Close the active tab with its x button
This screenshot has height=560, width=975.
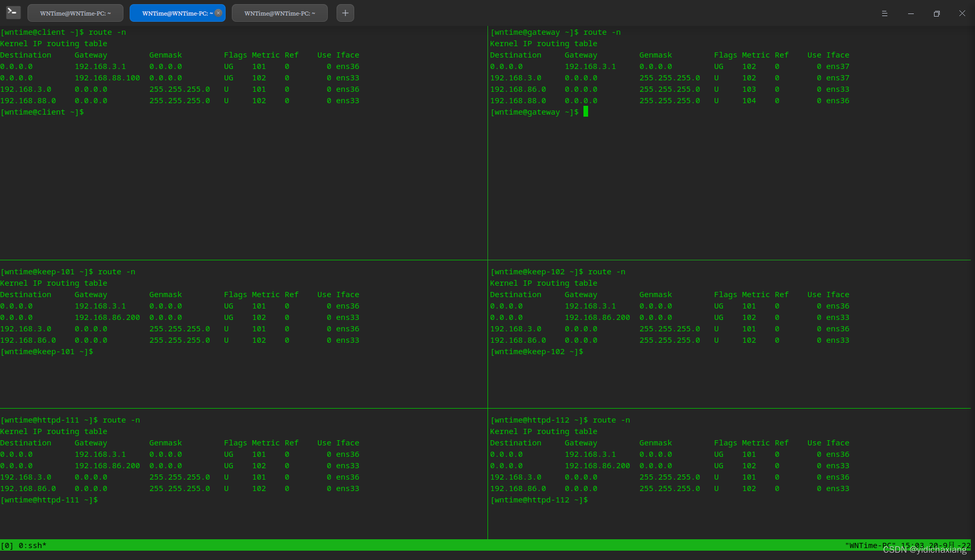[218, 13]
